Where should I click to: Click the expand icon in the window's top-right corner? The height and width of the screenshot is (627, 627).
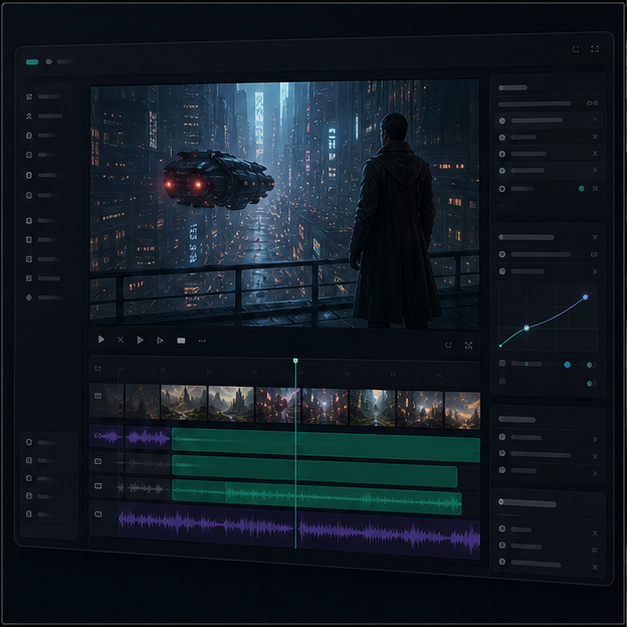595,49
